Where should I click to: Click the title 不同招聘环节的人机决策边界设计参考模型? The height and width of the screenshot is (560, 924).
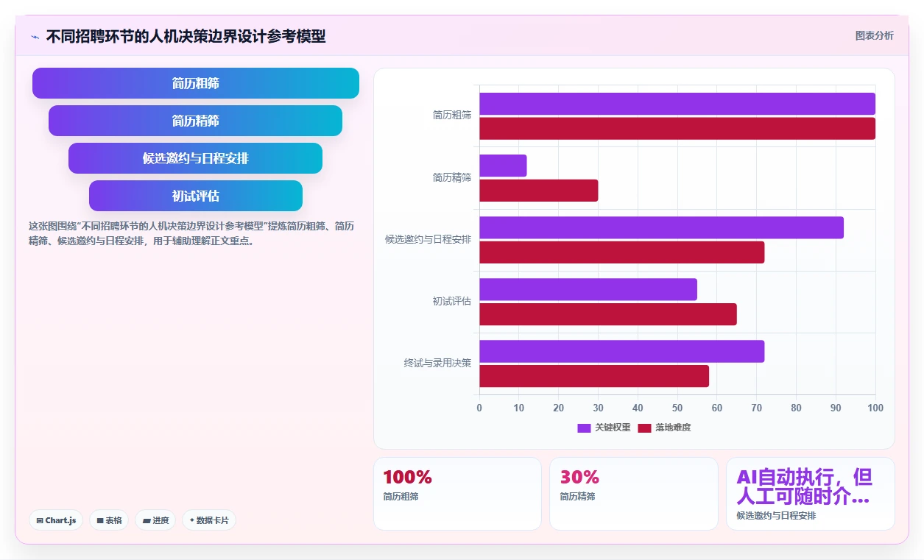(x=186, y=36)
